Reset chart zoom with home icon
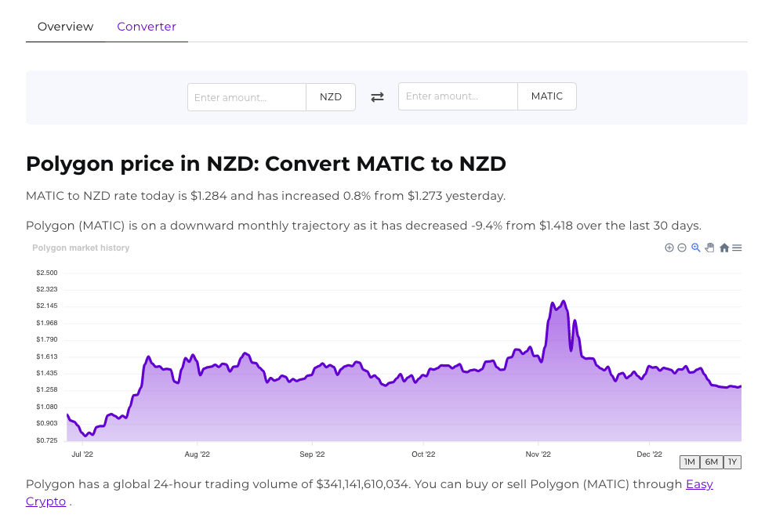Viewport: 765px width, 532px height. point(724,248)
